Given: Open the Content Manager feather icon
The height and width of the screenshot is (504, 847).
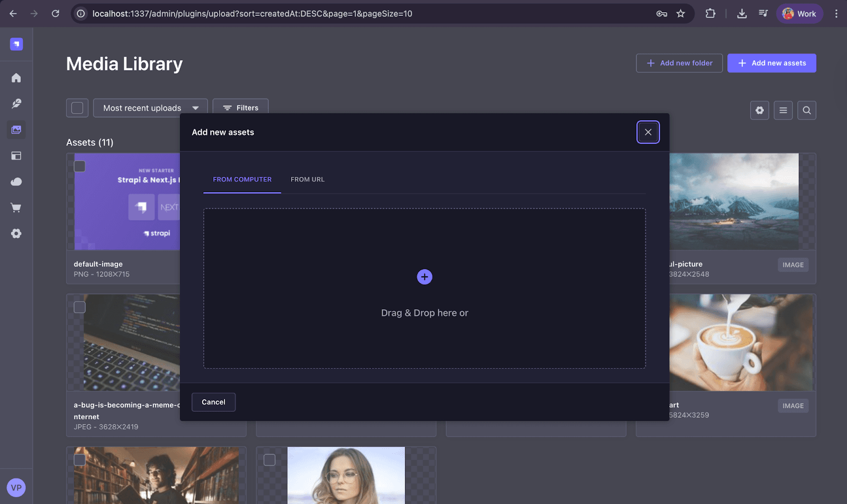Looking at the screenshot, I should [x=16, y=103].
